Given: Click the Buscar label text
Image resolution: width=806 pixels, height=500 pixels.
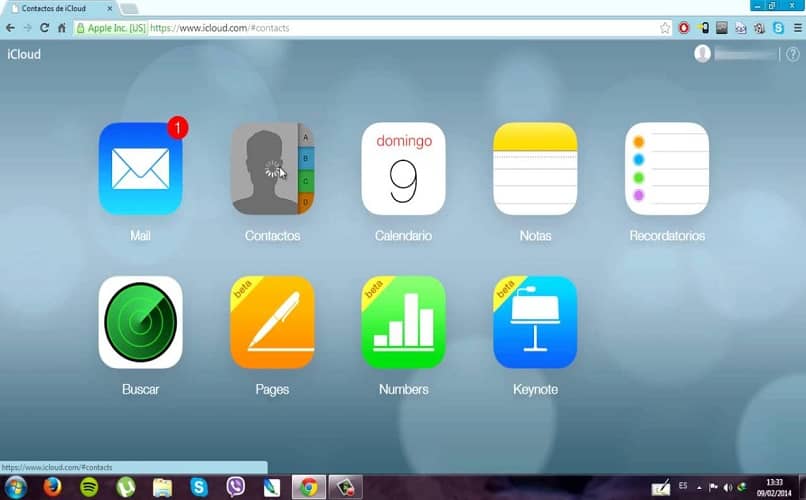Looking at the screenshot, I should 140,389.
